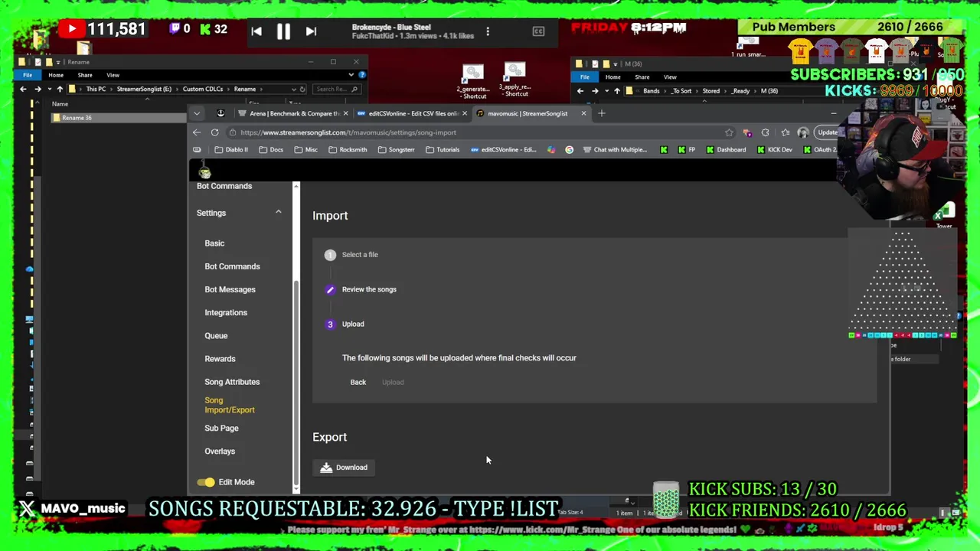The image size is (980, 551).
Task: Go to import step 1 Select a file
Action: point(351,255)
